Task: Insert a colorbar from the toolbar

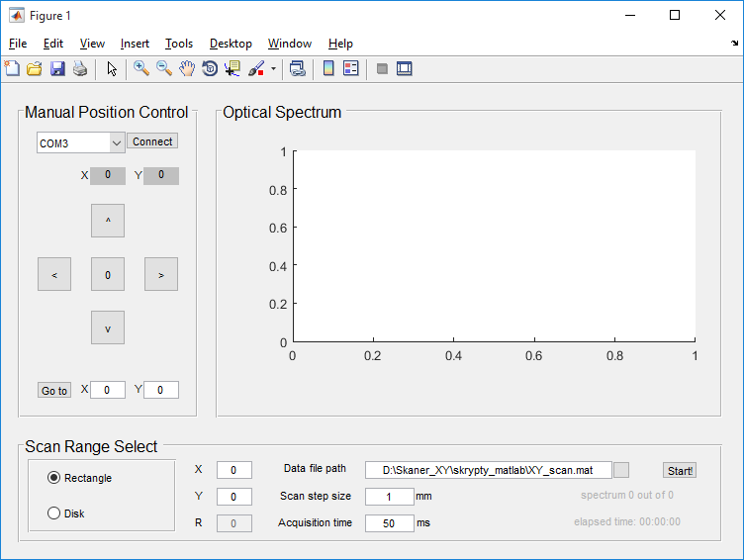Action: [x=328, y=68]
